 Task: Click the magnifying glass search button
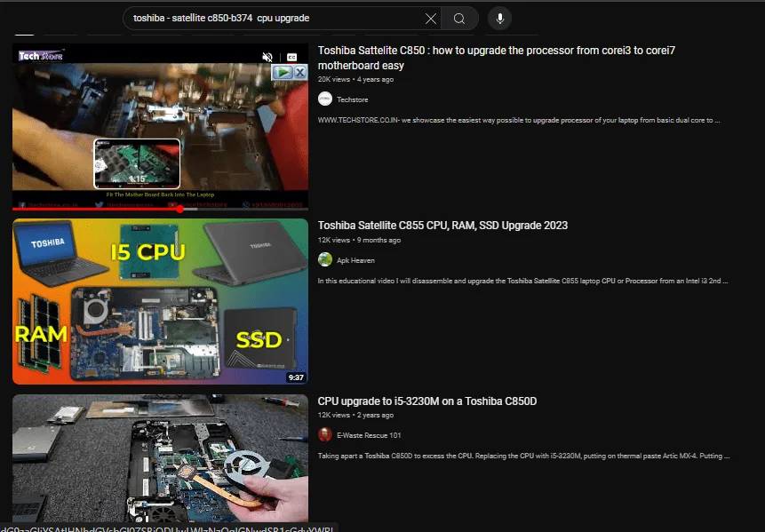[459, 19]
